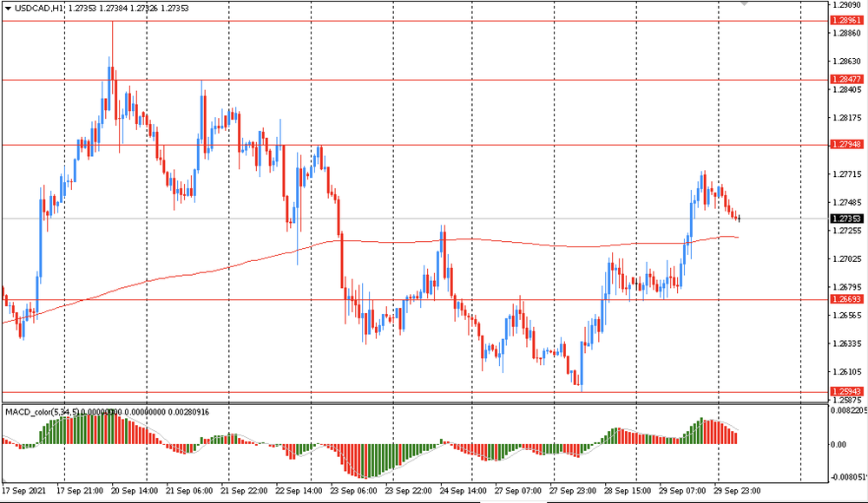Click the MACD 0.00 scale value
868x503 pixels.
tap(838, 444)
